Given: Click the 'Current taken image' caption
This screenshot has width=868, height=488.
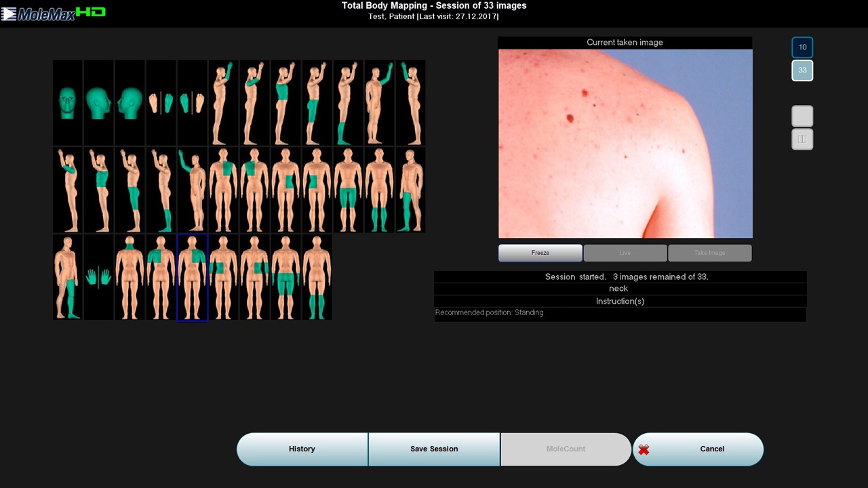Looking at the screenshot, I should pos(625,42).
